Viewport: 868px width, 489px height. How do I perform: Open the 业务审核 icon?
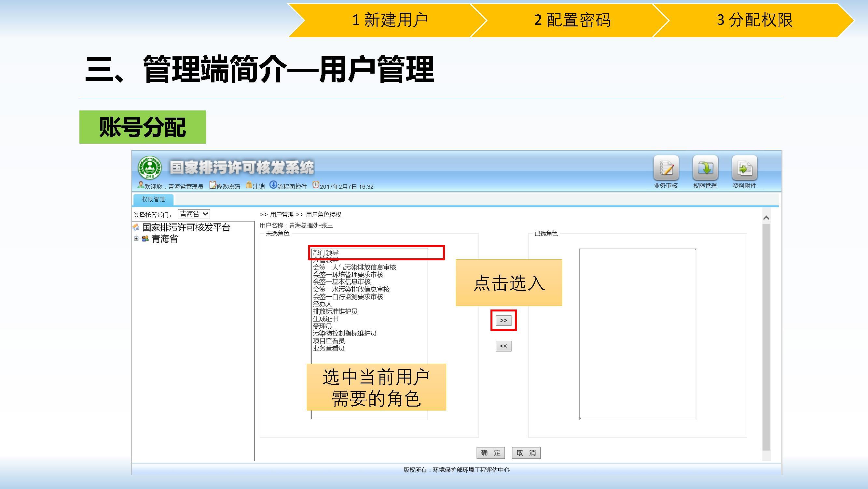[666, 168]
